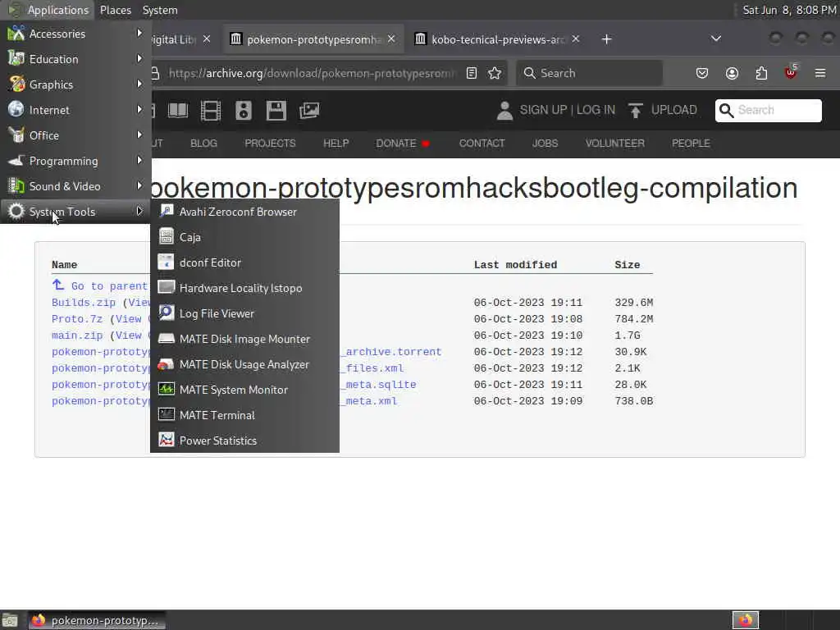Click the Firefox address bar URL
This screenshot has height=630, width=840.
(x=311, y=73)
